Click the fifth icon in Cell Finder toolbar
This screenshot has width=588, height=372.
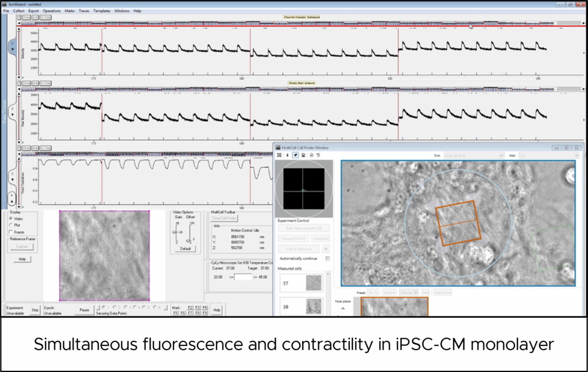click(x=311, y=155)
